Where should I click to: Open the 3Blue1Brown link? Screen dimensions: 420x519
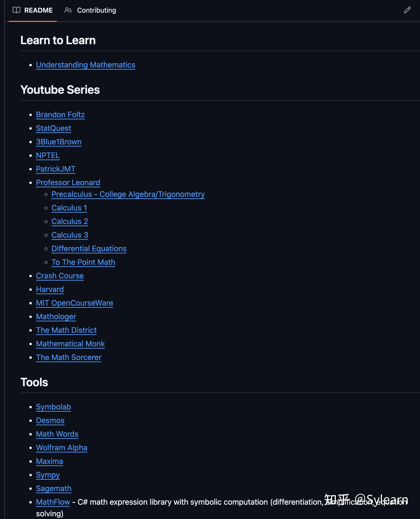(59, 142)
